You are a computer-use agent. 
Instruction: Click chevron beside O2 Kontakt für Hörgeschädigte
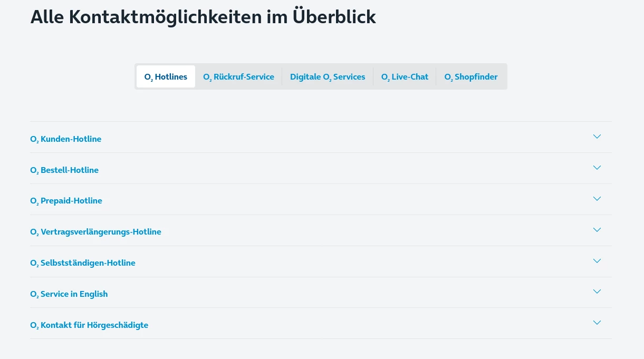597,323
